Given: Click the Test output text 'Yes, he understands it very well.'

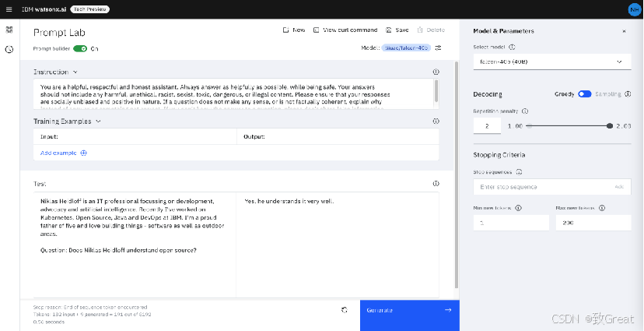Looking at the screenshot, I should 289,202.
